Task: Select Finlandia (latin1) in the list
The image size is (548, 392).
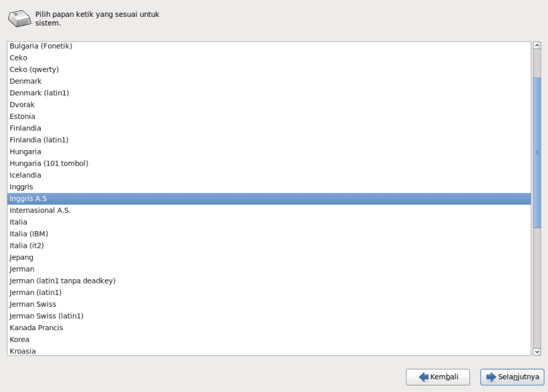Action: [39, 139]
